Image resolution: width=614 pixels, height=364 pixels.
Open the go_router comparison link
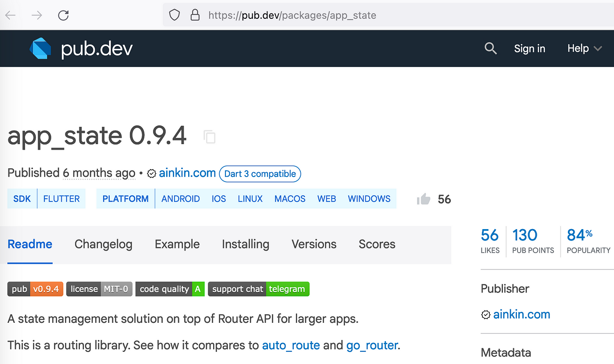pyautogui.click(x=371, y=345)
